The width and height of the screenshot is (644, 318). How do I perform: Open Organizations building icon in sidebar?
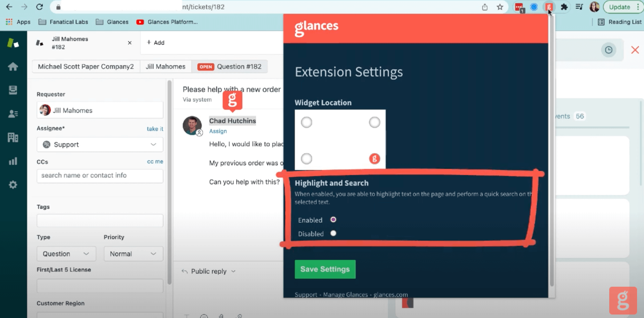click(13, 137)
